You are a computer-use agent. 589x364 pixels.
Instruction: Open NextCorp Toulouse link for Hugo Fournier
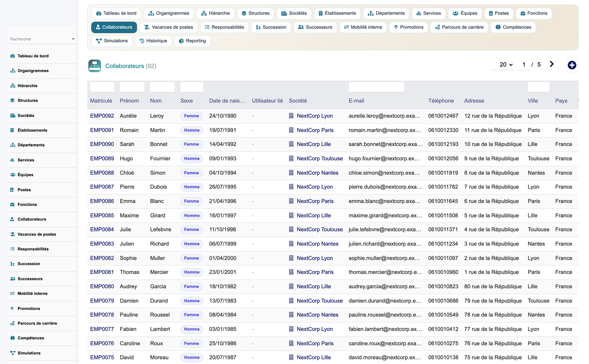tap(320, 158)
